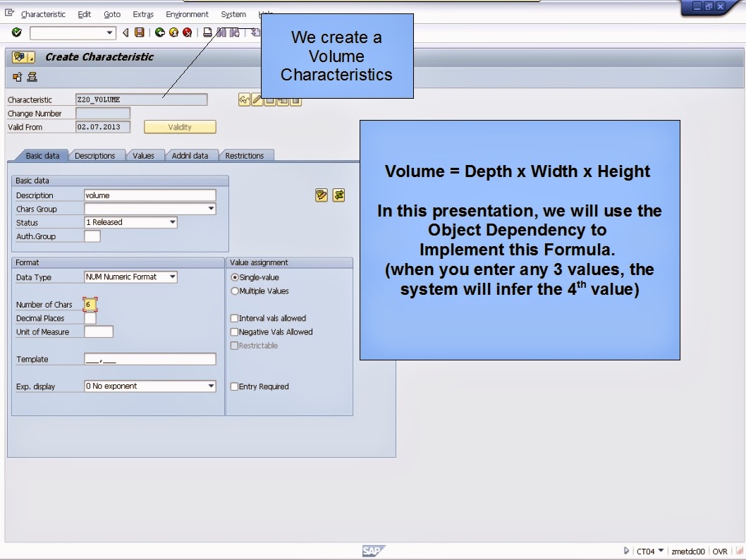Open the Status dropdown

(172, 222)
